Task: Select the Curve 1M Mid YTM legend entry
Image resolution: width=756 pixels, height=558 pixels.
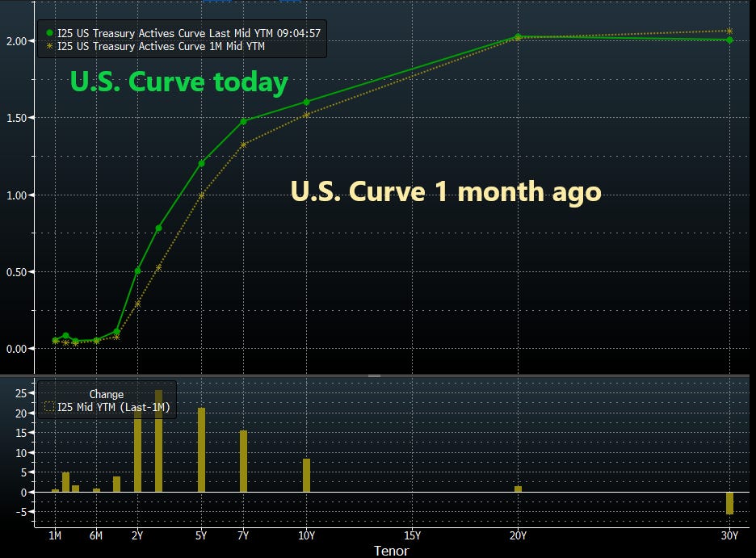Action: pyautogui.click(x=161, y=46)
